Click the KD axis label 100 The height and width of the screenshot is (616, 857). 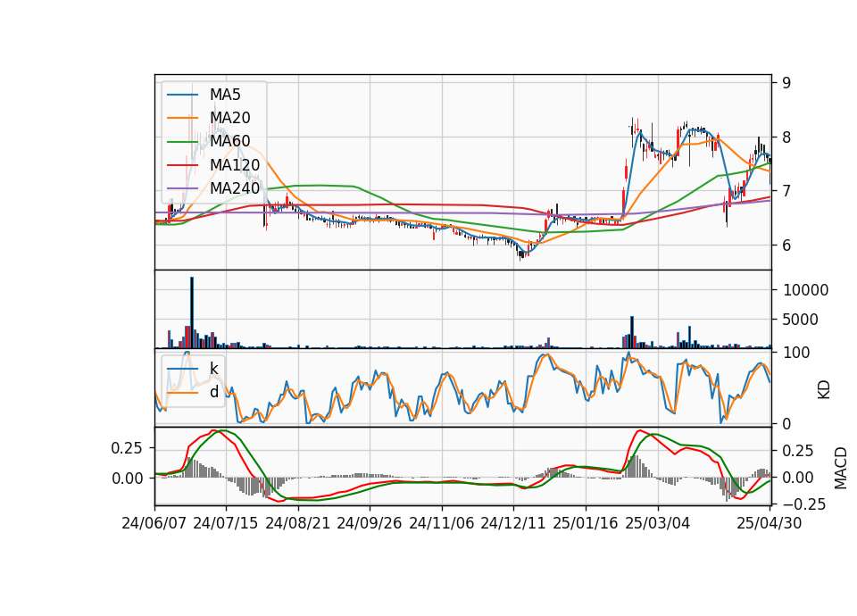pyautogui.click(x=796, y=353)
